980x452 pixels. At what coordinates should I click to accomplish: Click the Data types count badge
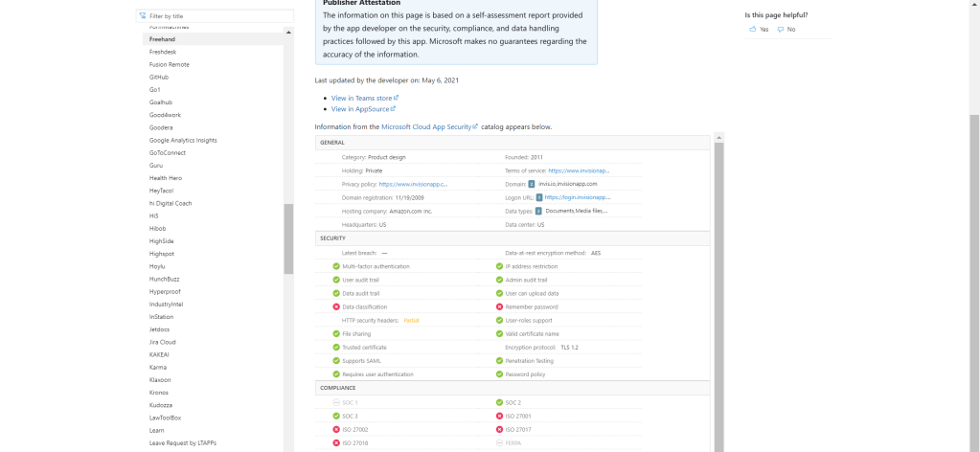[538, 211]
